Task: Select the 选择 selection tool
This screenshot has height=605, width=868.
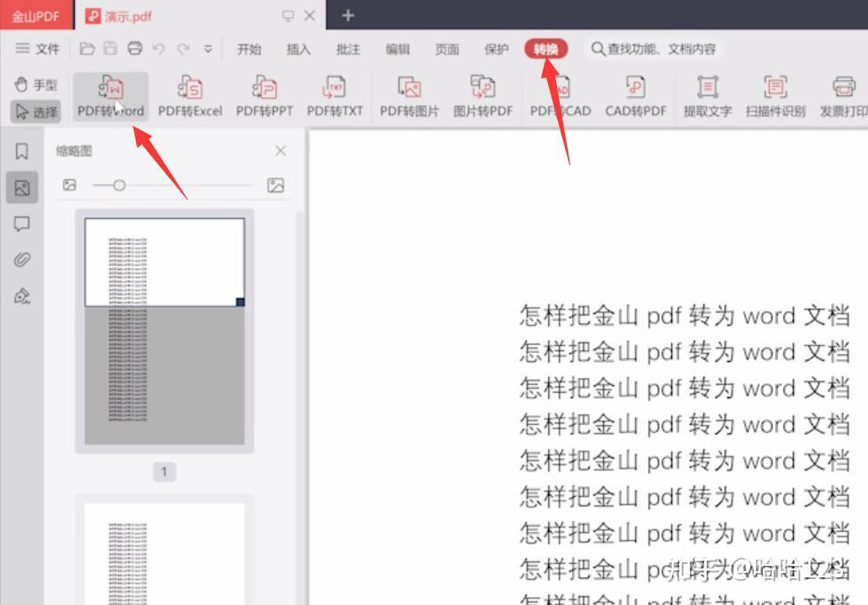Action: point(36,111)
